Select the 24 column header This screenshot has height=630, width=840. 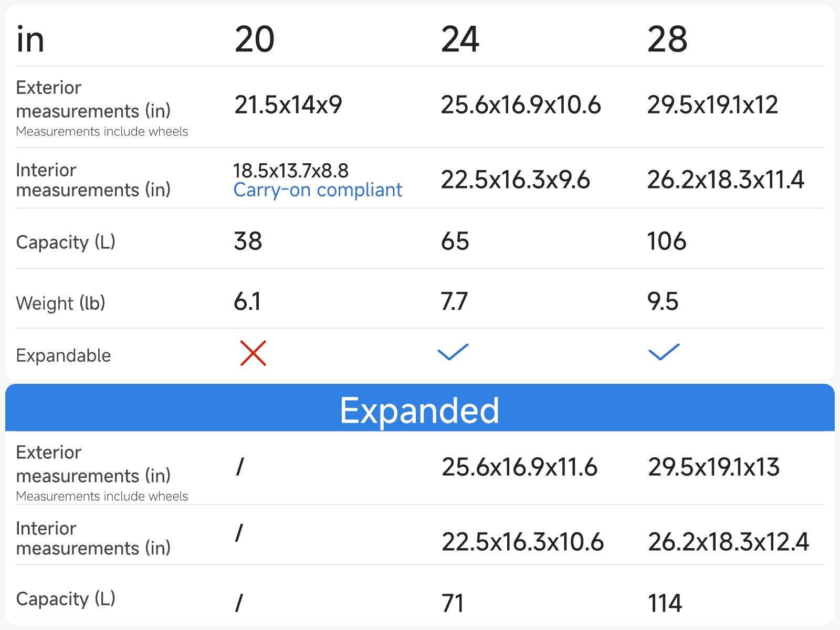coord(460,39)
